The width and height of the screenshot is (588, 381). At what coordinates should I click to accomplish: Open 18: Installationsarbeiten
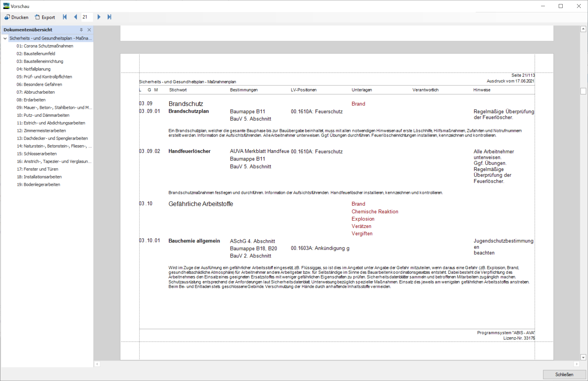tap(39, 177)
